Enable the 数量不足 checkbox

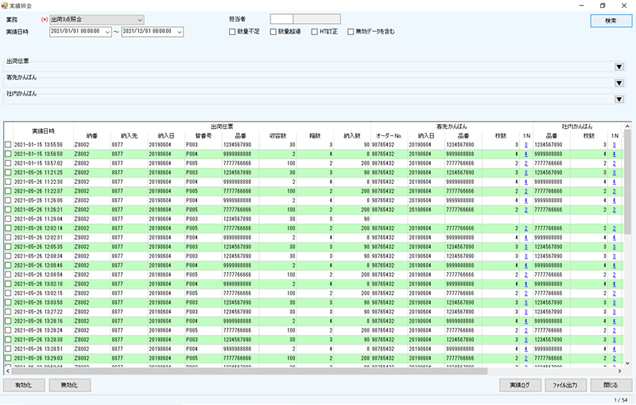tap(233, 32)
